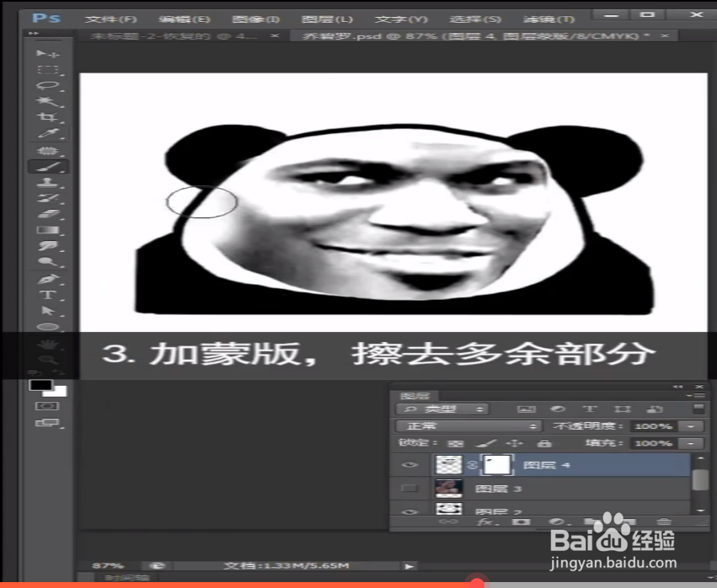Viewport: 717px width, 588px height.
Task: Collapse the Layers panel to icons
Action: tap(677, 387)
